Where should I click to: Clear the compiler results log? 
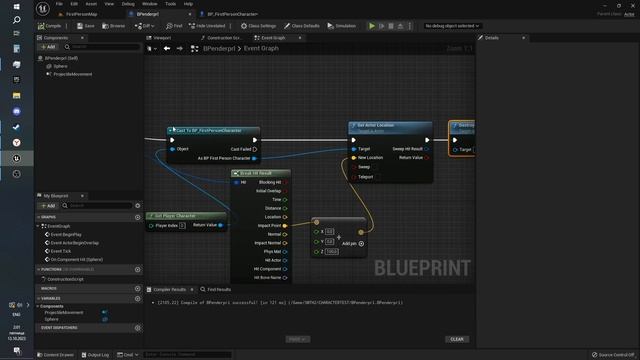coord(457,339)
